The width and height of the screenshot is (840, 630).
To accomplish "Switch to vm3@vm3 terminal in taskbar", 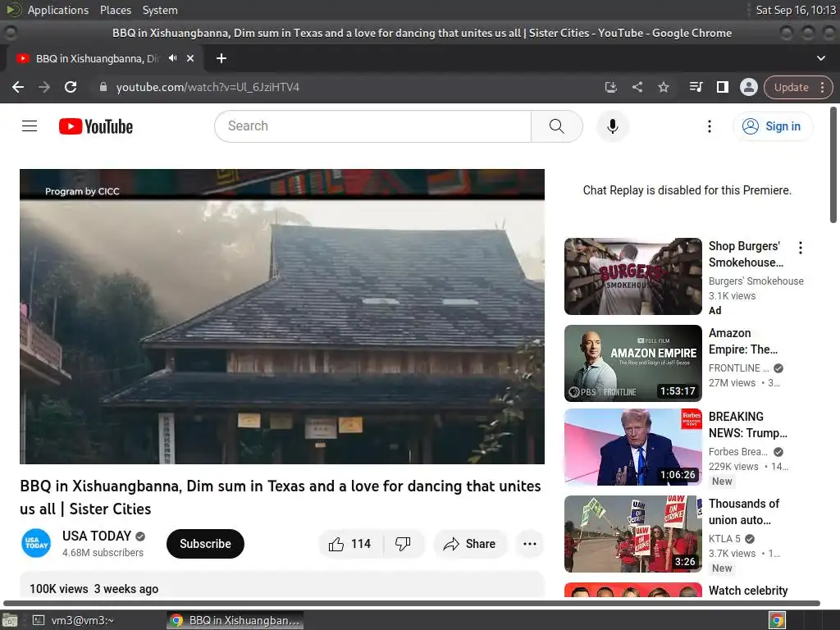I will [x=73, y=620].
